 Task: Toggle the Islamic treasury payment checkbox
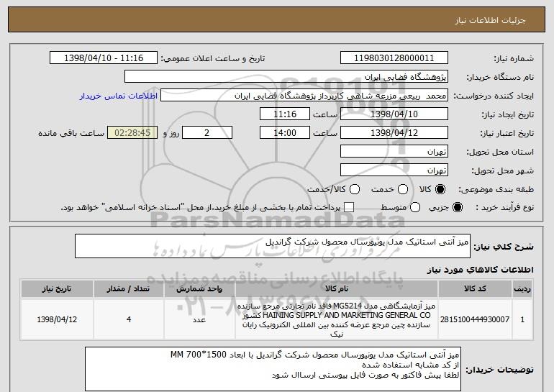349,208
